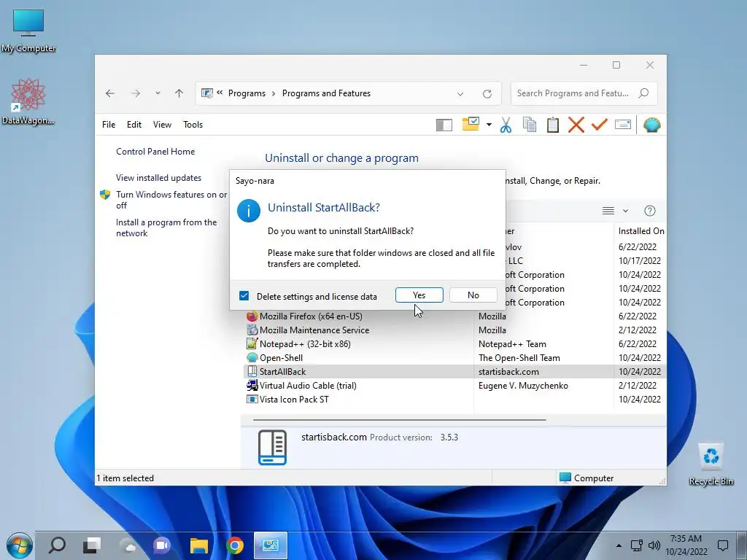Open Control Panel Home link
Viewport: 747px width, 560px height.
pyautogui.click(x=155, y=152)
